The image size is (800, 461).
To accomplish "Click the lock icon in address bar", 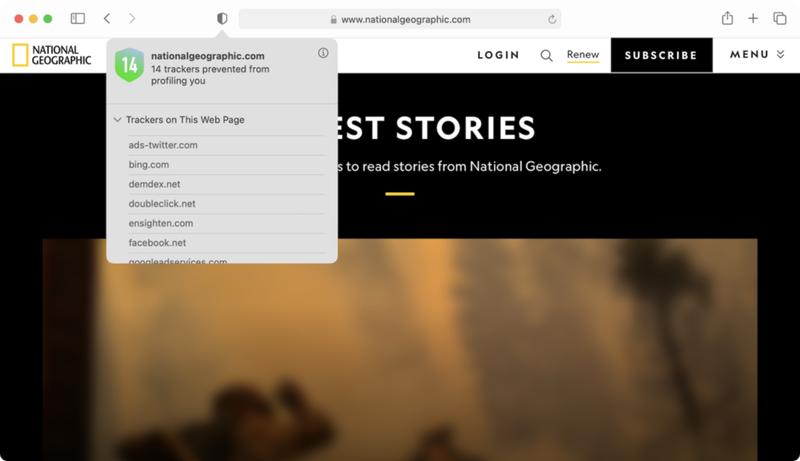I will 333,19.
